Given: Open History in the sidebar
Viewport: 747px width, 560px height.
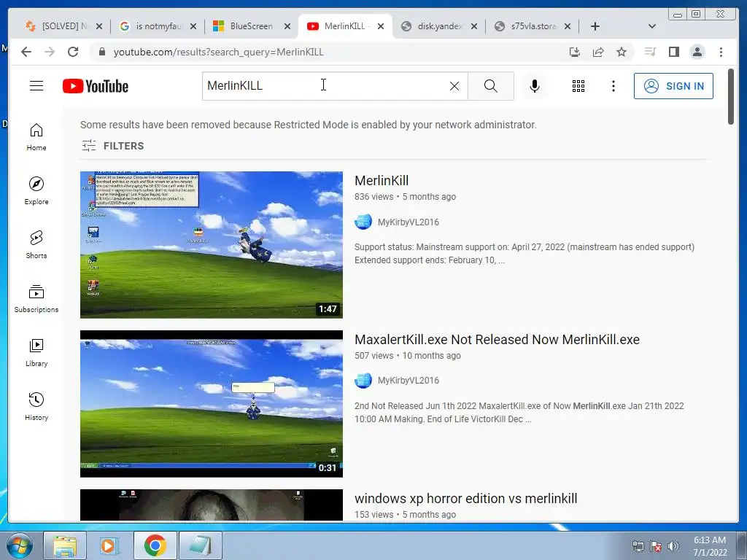Looking at the screenshot, I should point(36,406).
